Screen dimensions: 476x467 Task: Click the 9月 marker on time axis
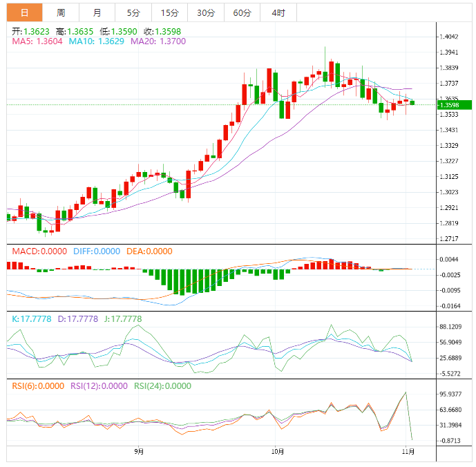pos(140,452)
